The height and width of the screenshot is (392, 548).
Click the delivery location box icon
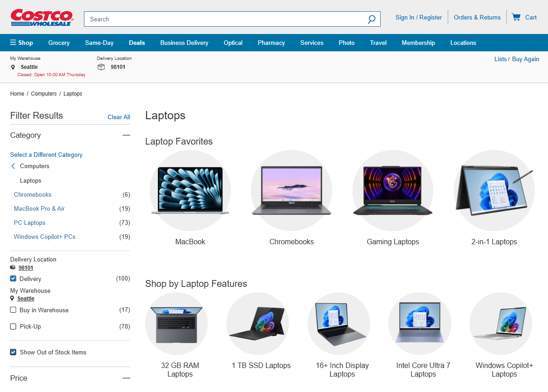pyautogui.click(x=101, y=67)
